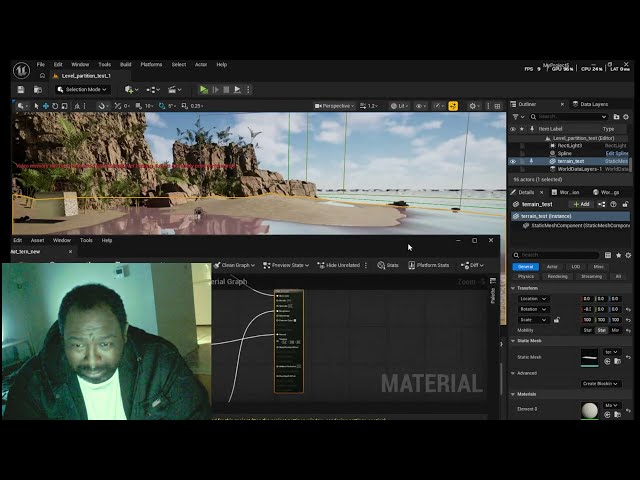Click the Element 0 material sphere thumbnail
This screenshot has width=640, height=480.
click(x=589, y=411)
